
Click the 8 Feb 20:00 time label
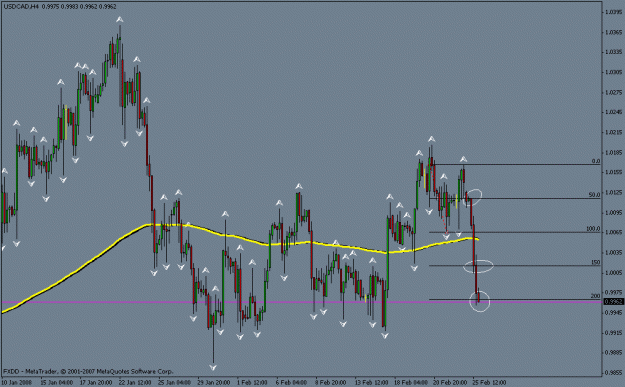click(x=330, y=383)
